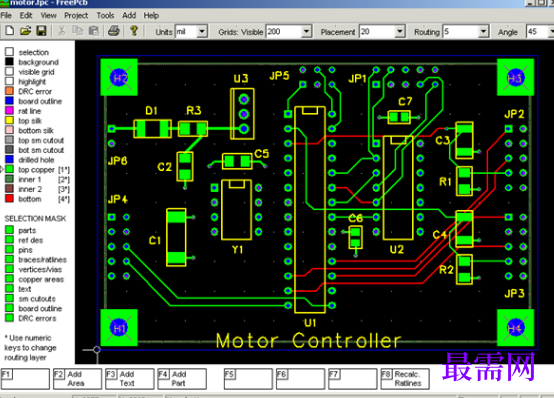Click the Paste clipboard icon
The image size is (554, 398).
94,31
